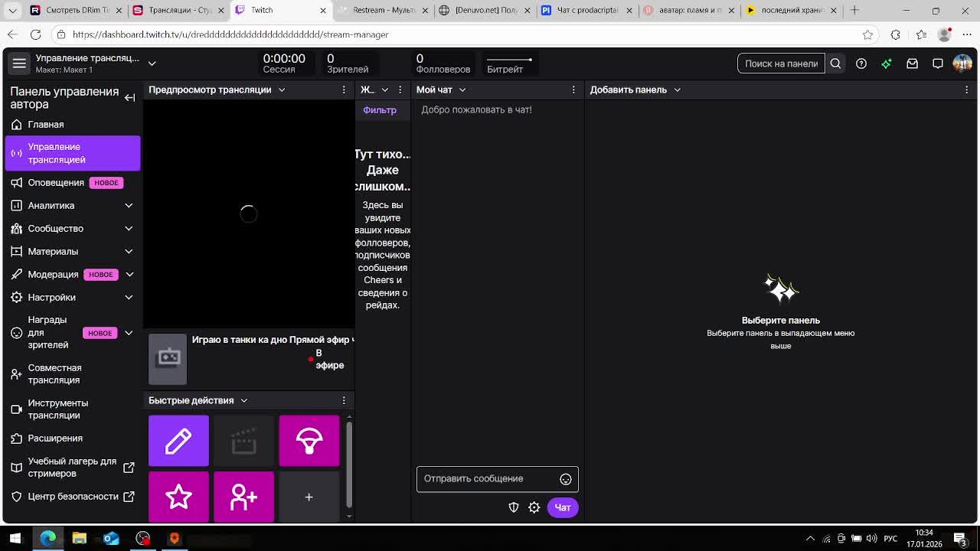Bookmark this page with star icon

pyautogui.click(x=867, y=34)
